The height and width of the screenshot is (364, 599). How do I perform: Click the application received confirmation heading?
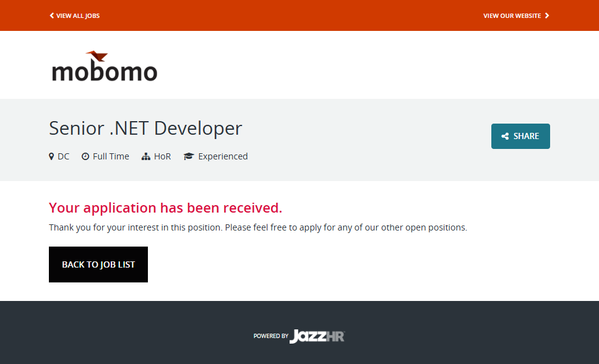pos(165,208)
